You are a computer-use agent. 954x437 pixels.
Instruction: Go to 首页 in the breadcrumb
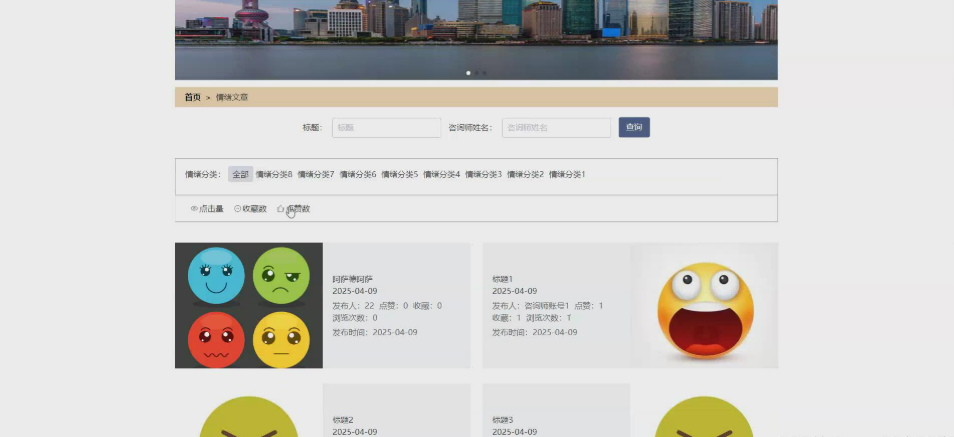click(x=193, y=97)
